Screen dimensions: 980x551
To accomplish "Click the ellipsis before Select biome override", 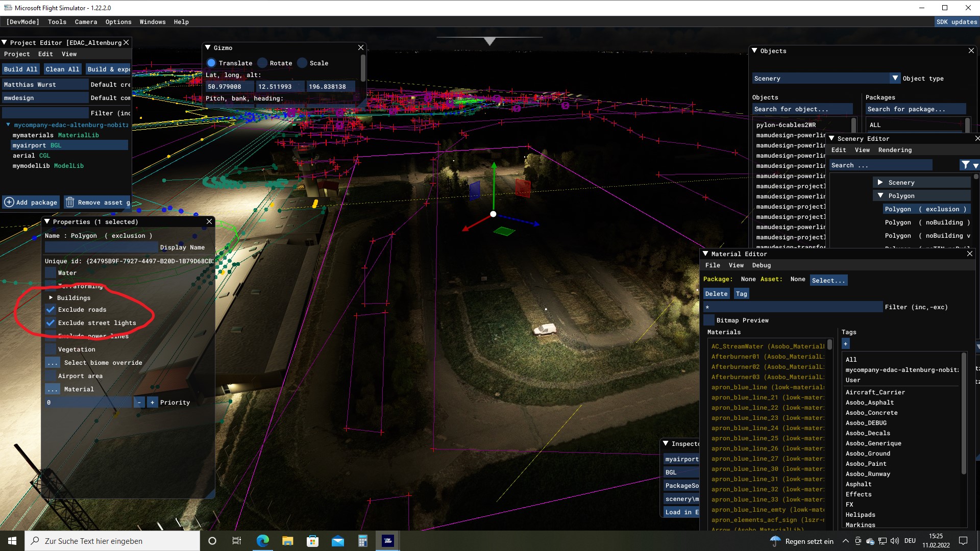I will [53, 363].
